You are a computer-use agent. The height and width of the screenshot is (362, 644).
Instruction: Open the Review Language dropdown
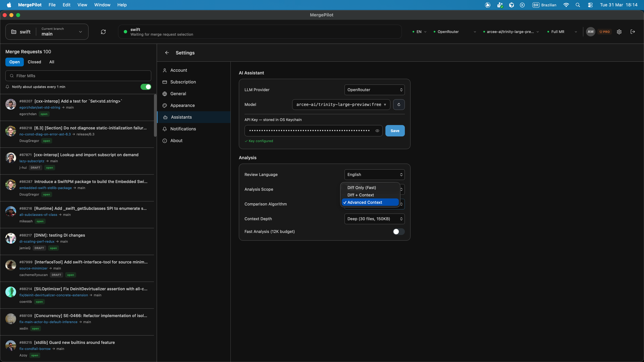(374, 174)
